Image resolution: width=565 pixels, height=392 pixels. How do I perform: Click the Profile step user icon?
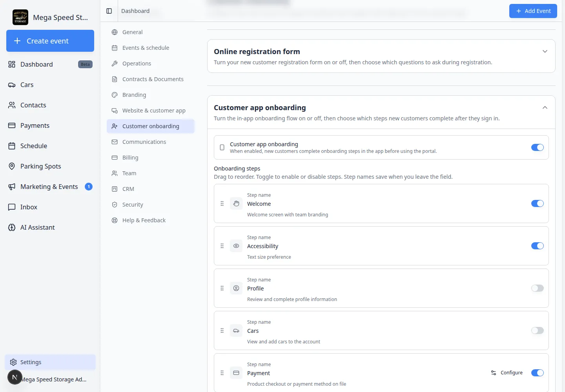(x=236, y=288)
